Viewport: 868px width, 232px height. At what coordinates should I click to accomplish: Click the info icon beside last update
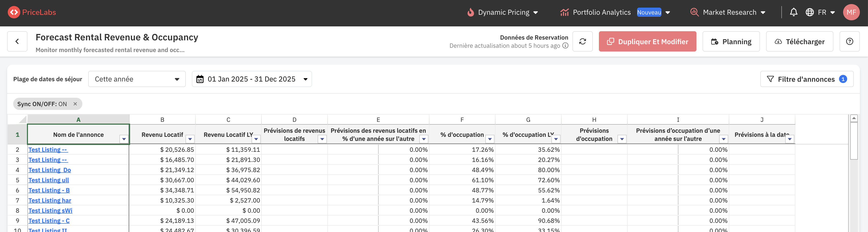[565, 46]
